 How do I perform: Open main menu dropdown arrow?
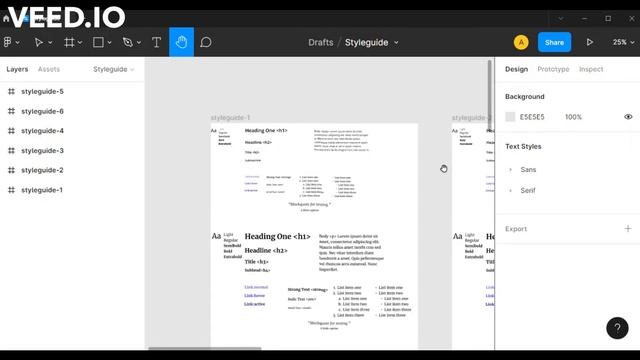(18, 43)
